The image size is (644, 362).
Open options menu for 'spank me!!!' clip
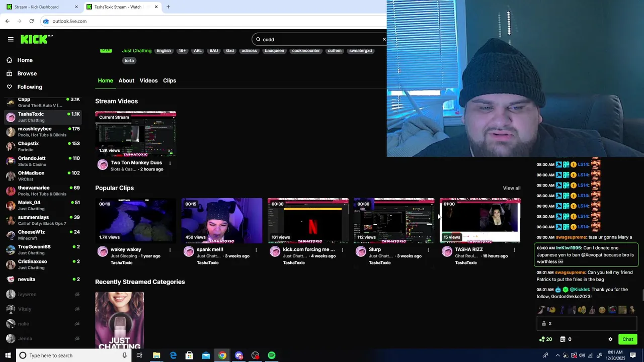coord(256,250)
